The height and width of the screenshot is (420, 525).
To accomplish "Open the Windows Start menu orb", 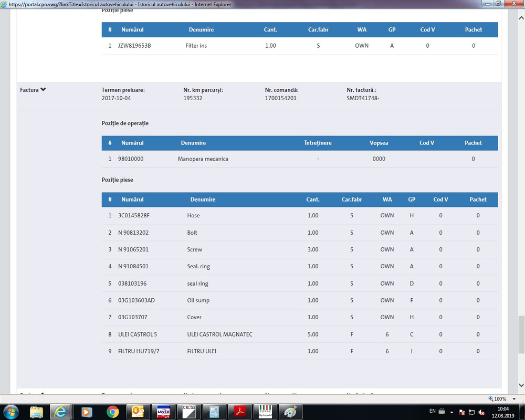I will pos(11,412).
